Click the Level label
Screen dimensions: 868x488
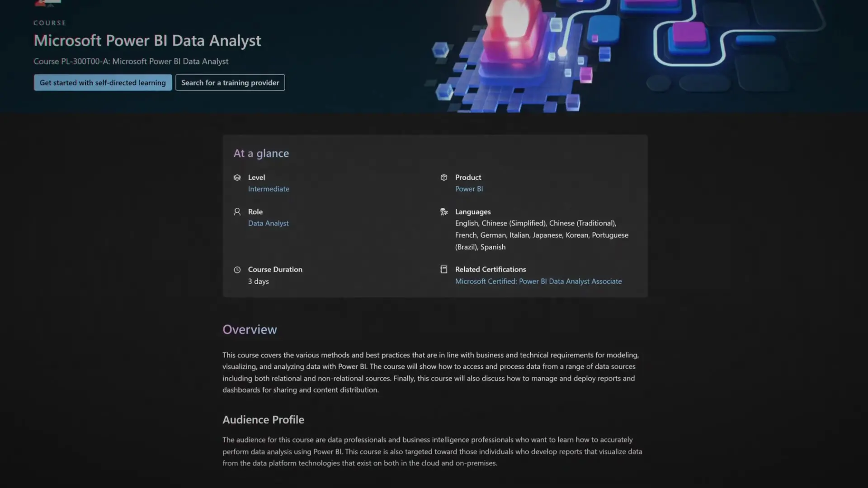256,178
